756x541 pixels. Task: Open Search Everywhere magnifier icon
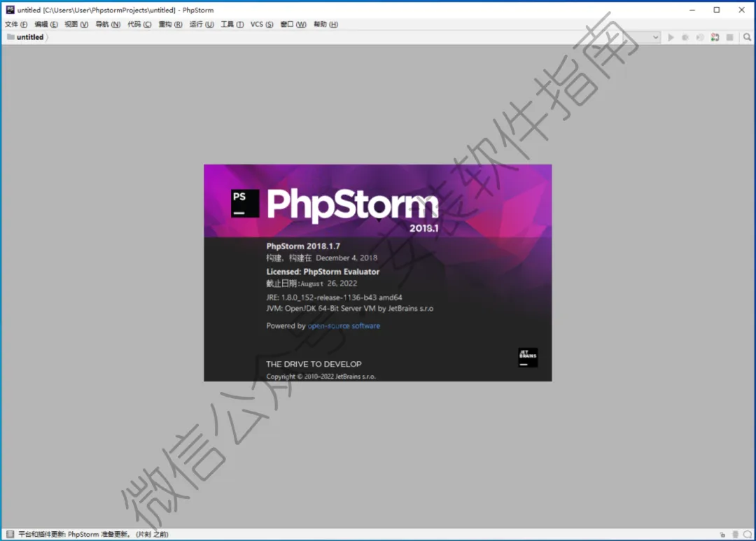(x=747, y=37)
